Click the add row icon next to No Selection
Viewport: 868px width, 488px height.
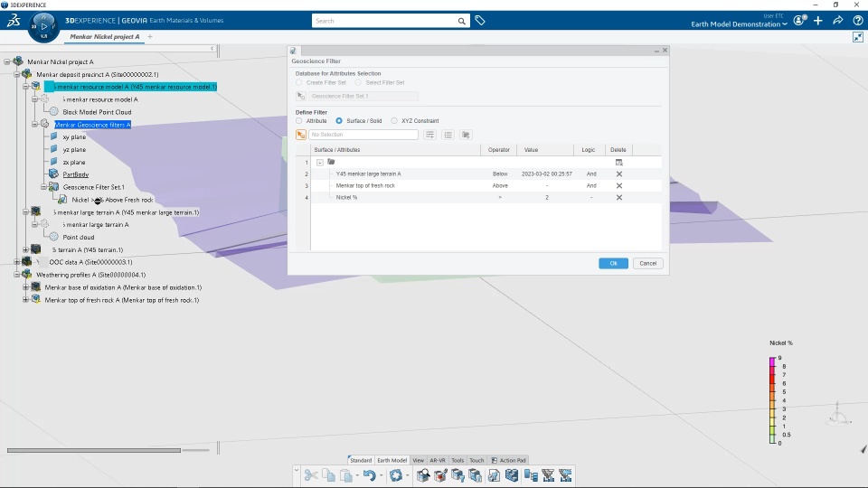pos(429,135)
